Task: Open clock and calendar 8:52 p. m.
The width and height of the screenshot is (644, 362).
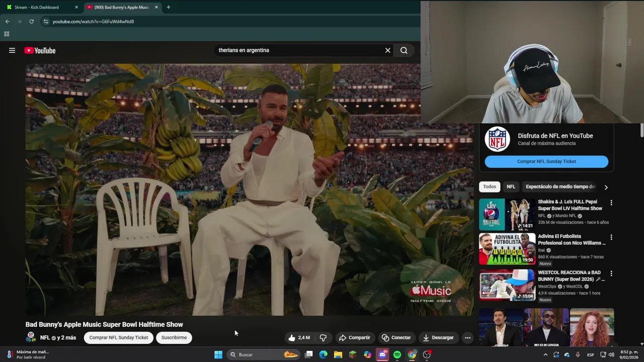Action: click(629, 354)
